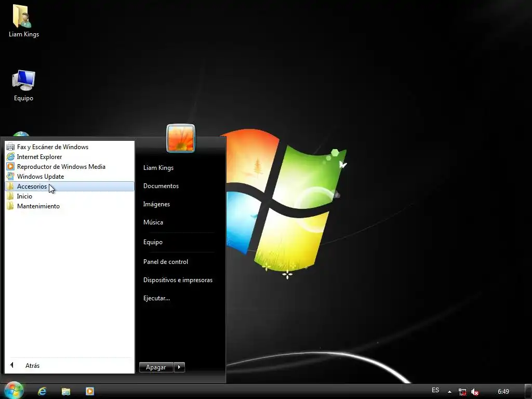Show hidden tray icons arrow
This screenshot has height=399, width=532.
coord(449,392)
